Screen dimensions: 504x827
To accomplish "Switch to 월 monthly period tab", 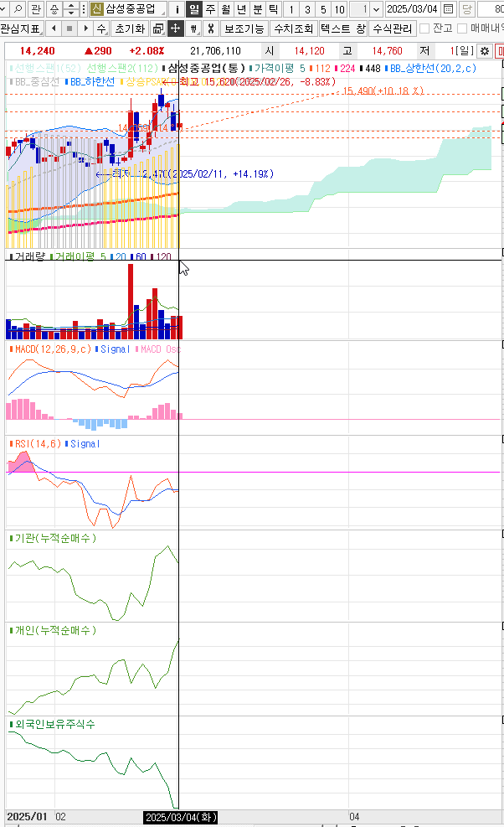I will tap(225, 9).
